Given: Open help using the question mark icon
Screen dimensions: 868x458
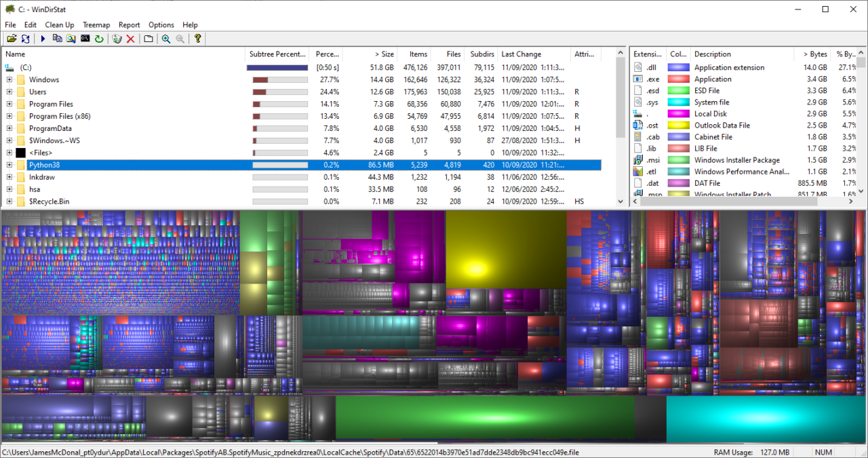Looking at the screenshot, I should click(x=197, y=39).
